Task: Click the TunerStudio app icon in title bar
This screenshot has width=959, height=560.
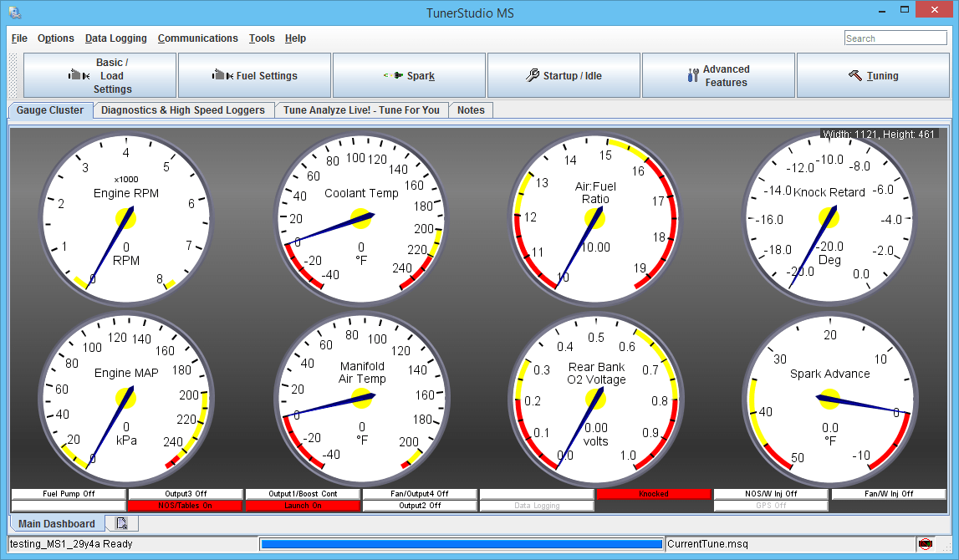Action: pyautogui.click(x=15, y=13)
